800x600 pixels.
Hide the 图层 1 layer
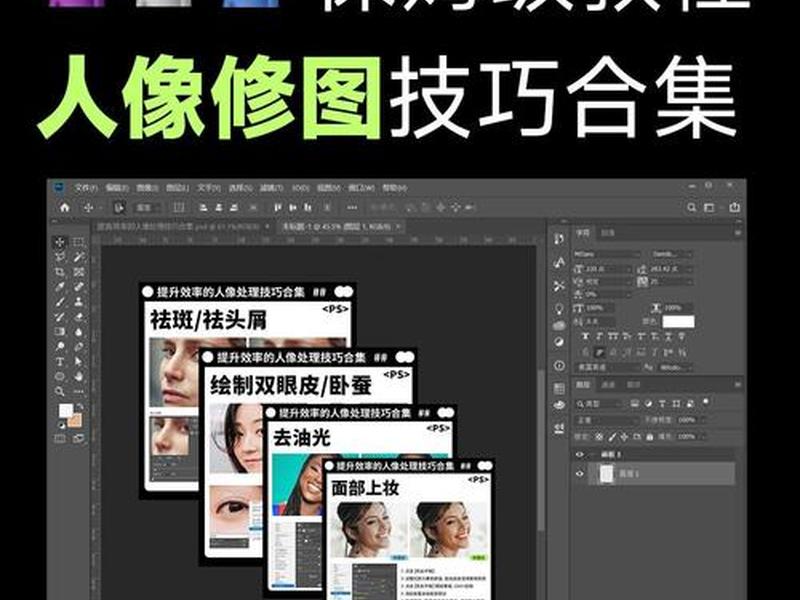[579, 473]
